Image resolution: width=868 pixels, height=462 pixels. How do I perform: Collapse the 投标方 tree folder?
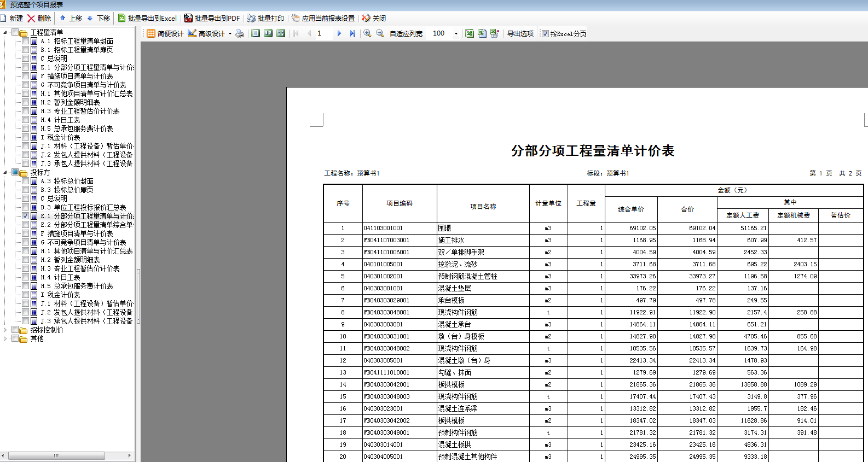click(5, 172)
